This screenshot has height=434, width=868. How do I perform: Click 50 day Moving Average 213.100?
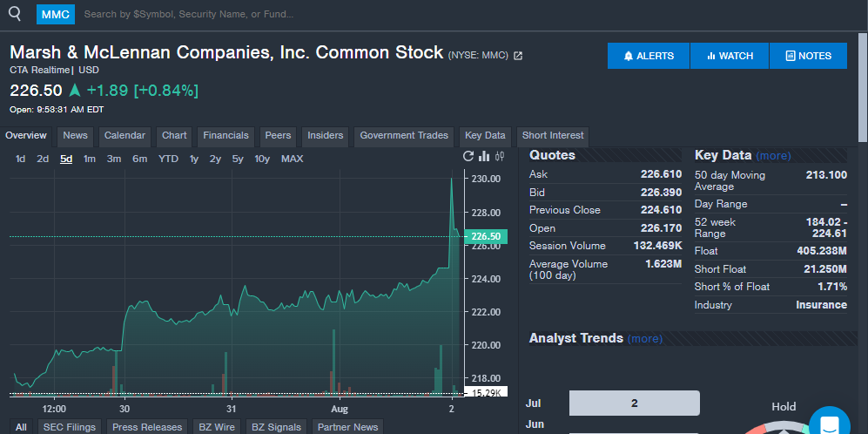pyautogui.click(x=826, y=175)
